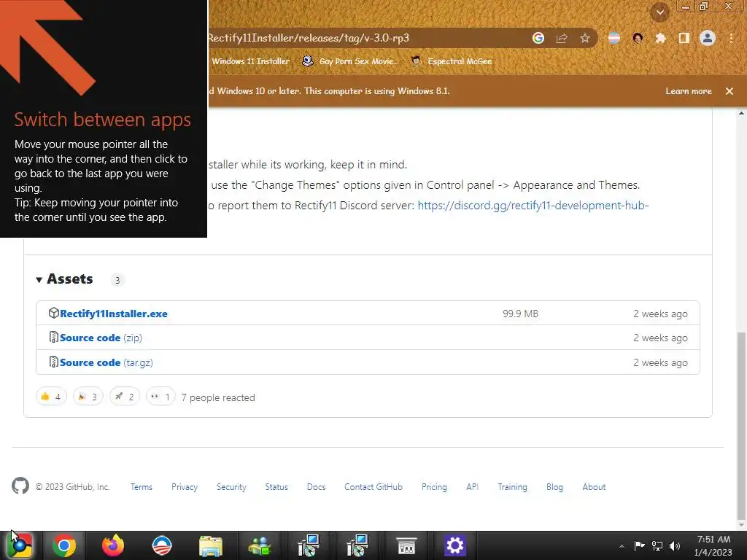Click the file icon beside Source code (tar.gz)
This screenshot has width=747, height=560.
(53, 362)
